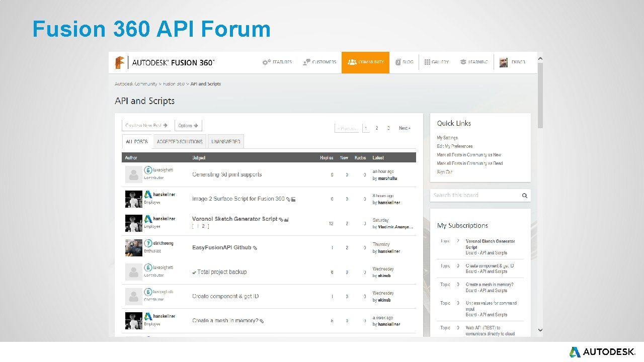
Task: Open the Gallery grid icon
Action: pyautogui.click(x=427, y=62)
